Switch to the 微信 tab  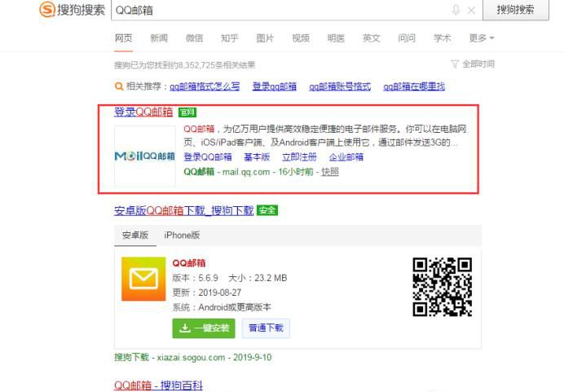[x=194, y=37]
